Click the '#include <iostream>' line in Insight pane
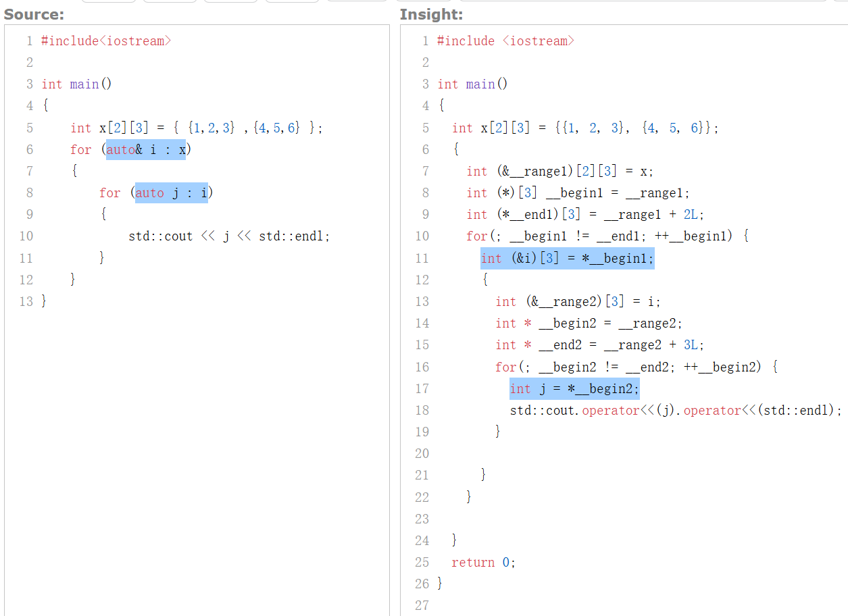This screenshot has width=848, height=616. point(505,41)
